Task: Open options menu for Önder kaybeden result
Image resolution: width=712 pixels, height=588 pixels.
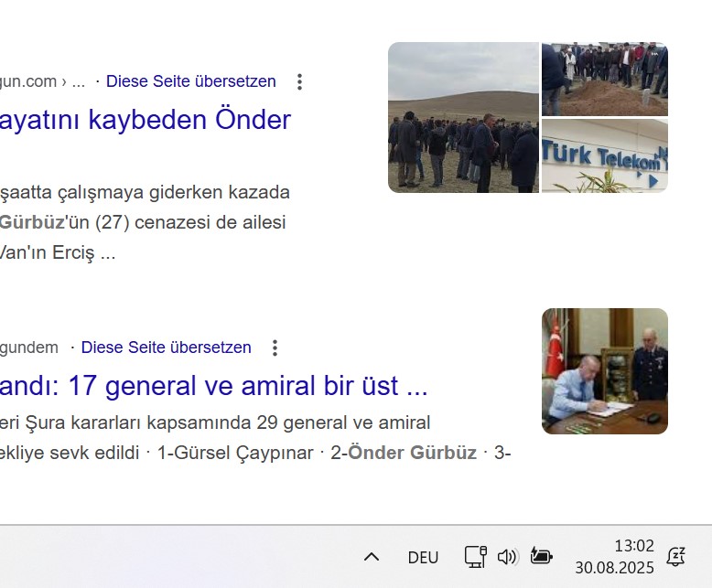Action: click(x=299, y=81)
